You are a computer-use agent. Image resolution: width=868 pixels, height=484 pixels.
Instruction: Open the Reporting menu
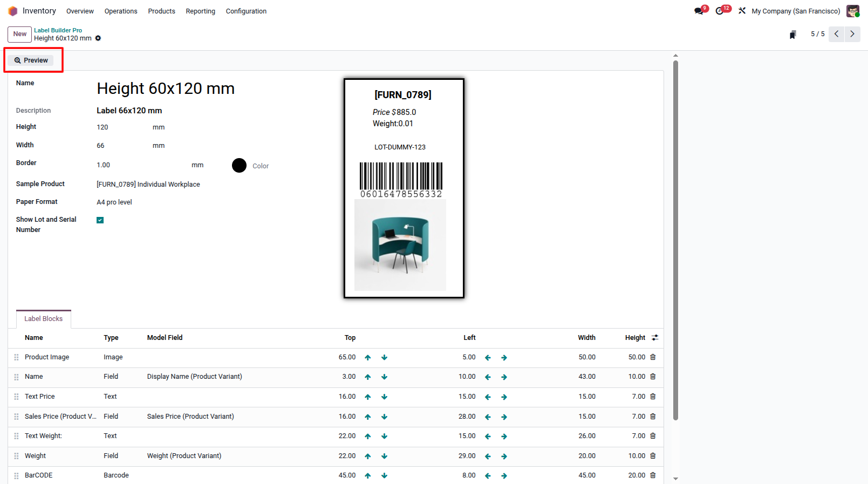pos(201,11)
